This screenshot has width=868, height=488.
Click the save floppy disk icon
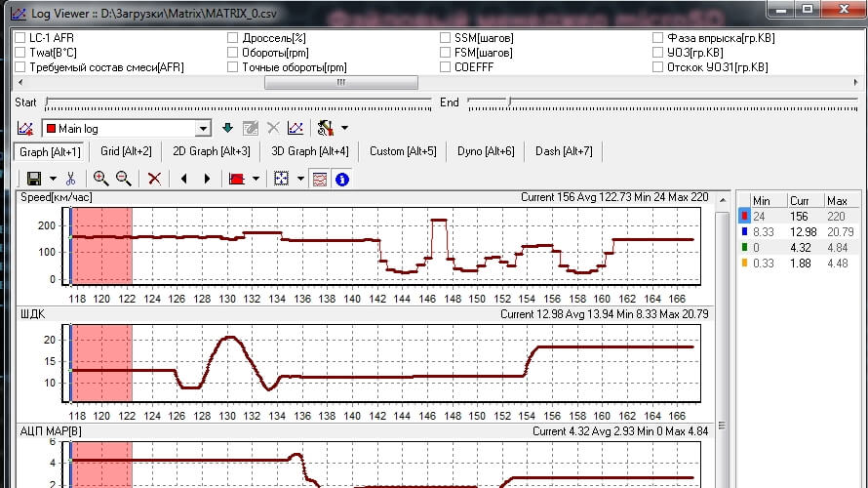(x=33, y=179)
